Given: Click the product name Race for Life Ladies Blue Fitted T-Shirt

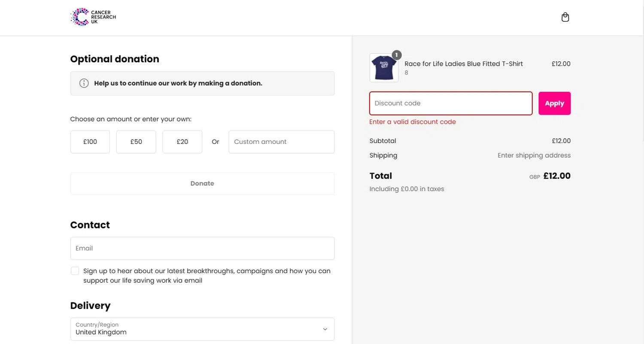Looking at the screenshot, I should [464, 64].
